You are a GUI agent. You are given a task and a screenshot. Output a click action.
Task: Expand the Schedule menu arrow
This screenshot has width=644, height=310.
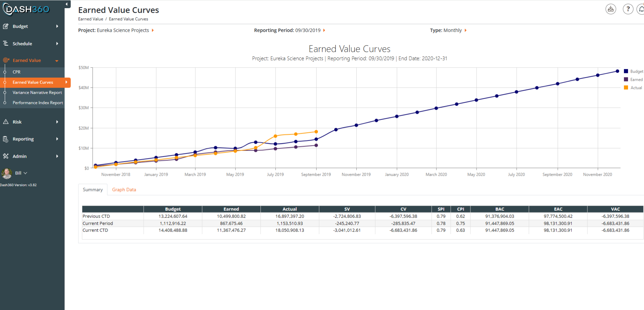[57, 44]
